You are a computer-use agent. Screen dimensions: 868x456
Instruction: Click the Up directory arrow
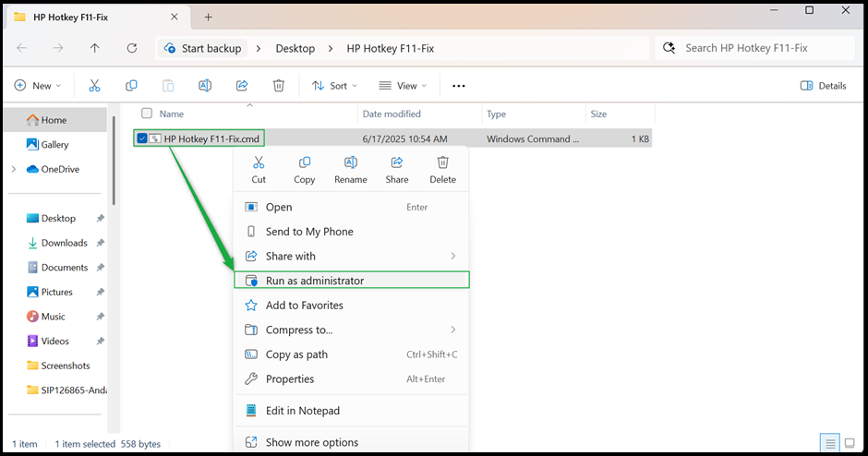95,48
